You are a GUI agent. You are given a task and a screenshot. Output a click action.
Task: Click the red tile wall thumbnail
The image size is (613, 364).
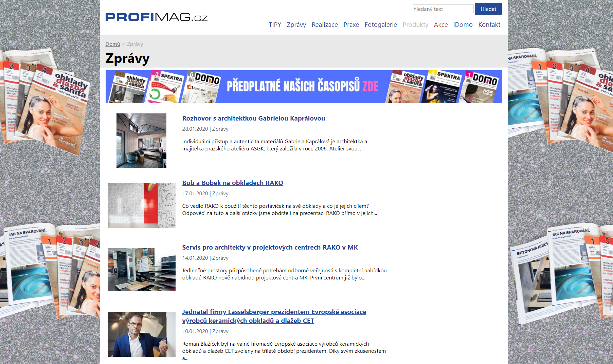pyautogui.click(x=141, y=205)
